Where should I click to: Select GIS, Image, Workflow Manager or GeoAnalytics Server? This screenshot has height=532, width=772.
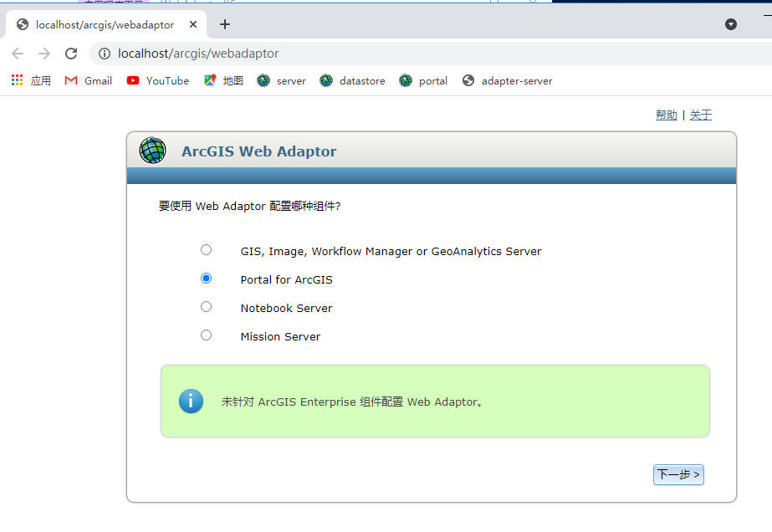(207, 250)
